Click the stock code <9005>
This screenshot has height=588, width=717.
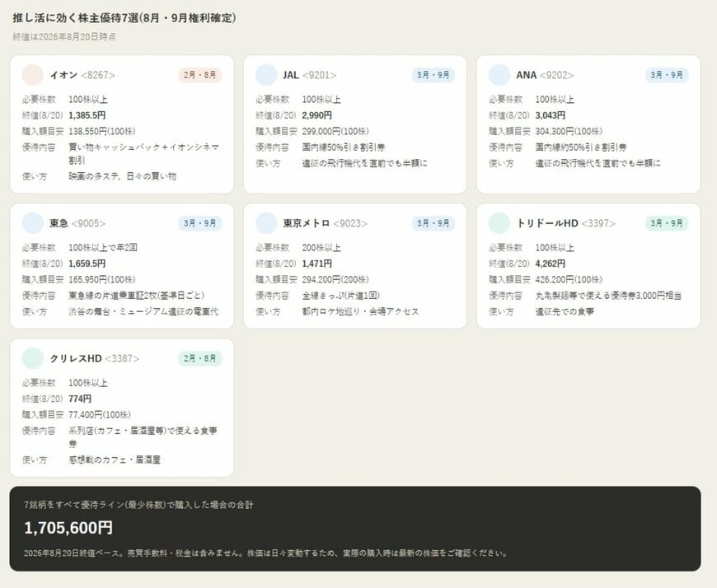coord(89,223)
